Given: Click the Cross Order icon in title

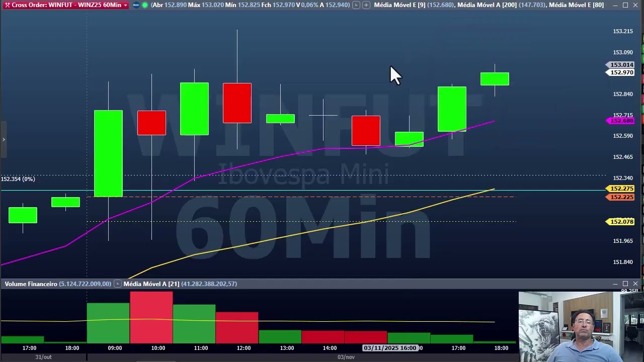Looking at the screenshot, I should tap(7, 5).
